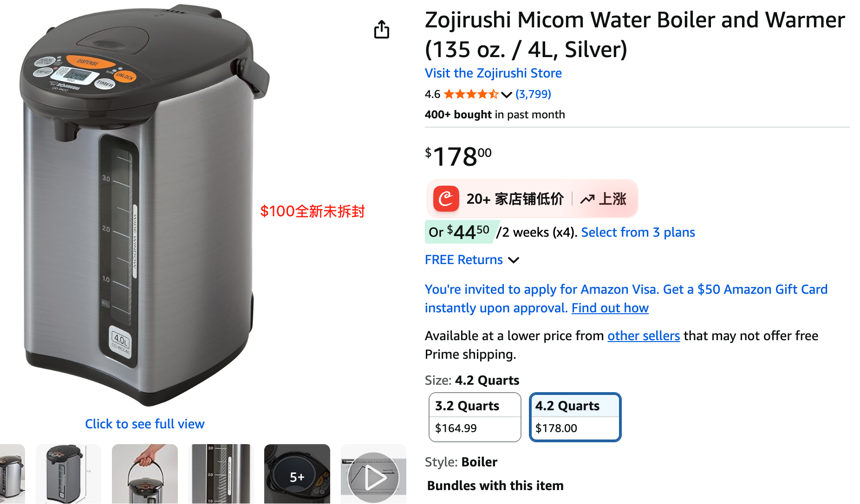The image size is (860, 504).
Task: Click the rising price trend arrow icon
Action: point(587,199)
